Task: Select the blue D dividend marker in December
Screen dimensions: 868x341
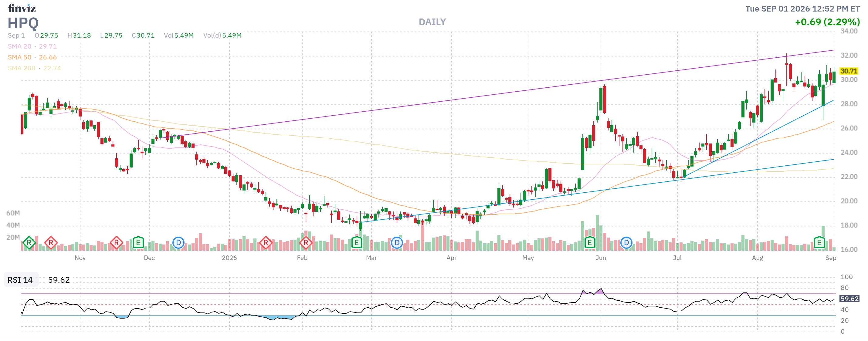Action: point(178,243)
